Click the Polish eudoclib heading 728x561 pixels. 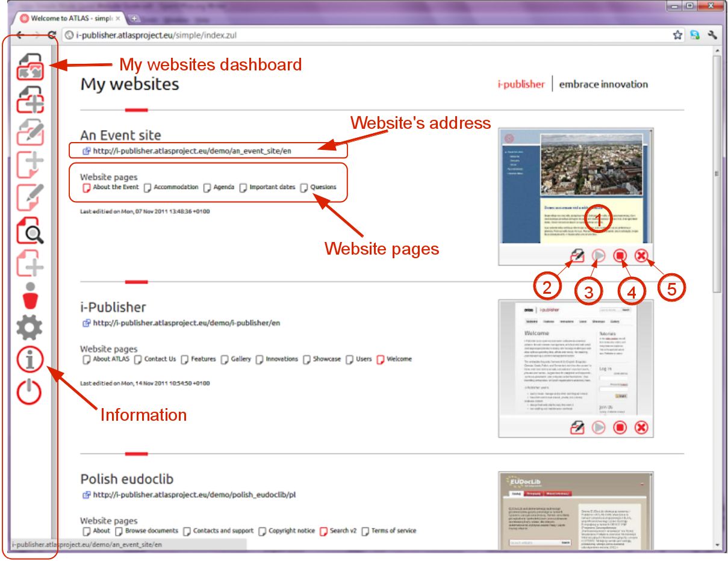click(x=127, y=479)
